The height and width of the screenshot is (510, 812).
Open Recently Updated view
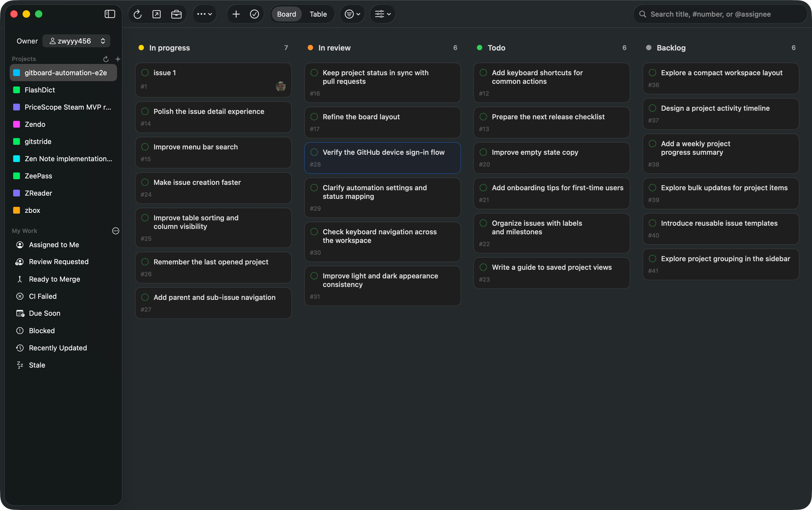[63, 348]
